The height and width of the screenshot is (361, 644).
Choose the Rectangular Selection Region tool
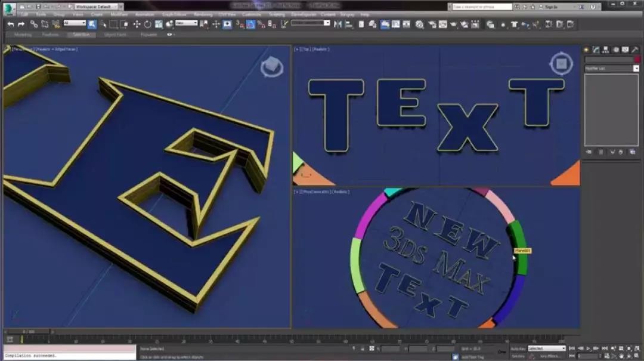113,24
